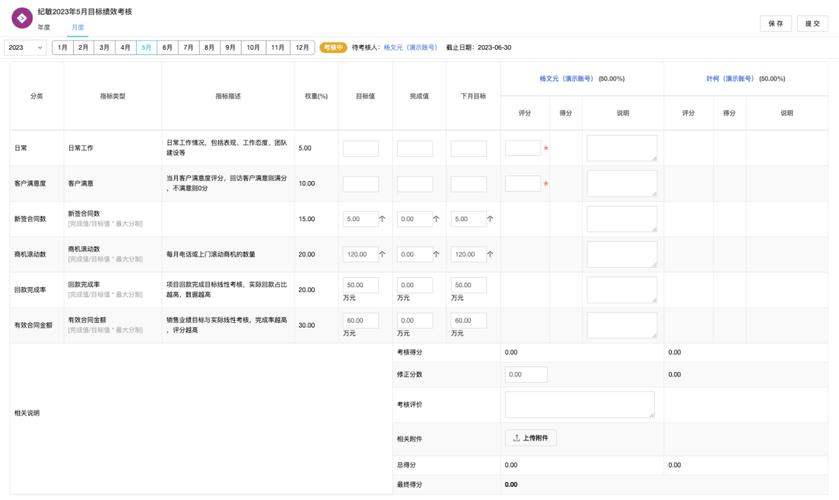Click the 截止日期 2023-06-30 text
The width and height of the screenshot is (839, 500).
478,48
